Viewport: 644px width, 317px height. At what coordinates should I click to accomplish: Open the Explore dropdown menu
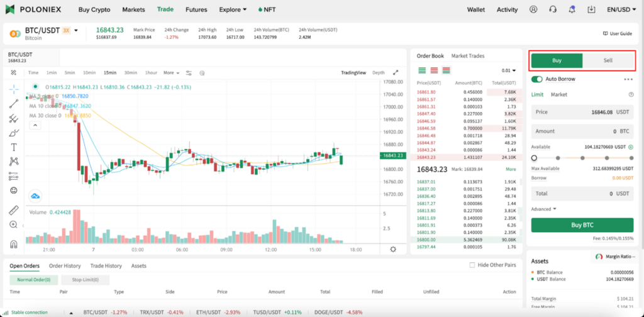233,9
